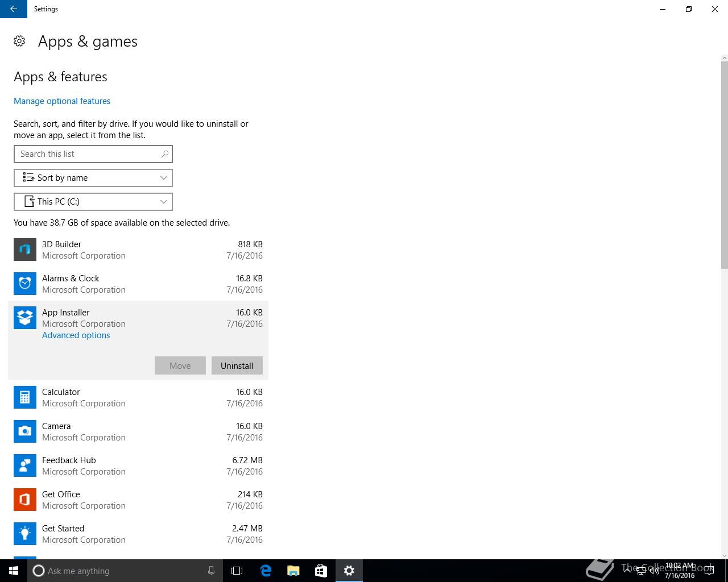728x582 pixels.
Task: Click the Camera app icon
Action: tap(25, 431)
